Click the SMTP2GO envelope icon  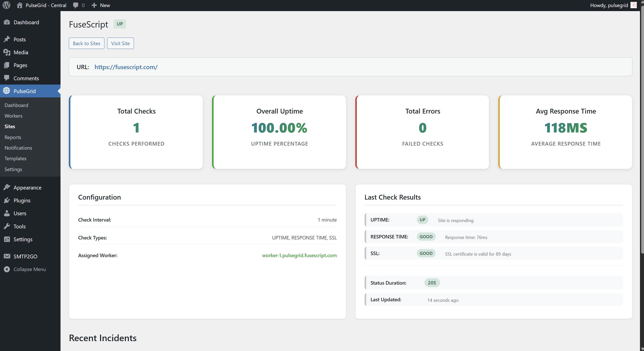7,256
